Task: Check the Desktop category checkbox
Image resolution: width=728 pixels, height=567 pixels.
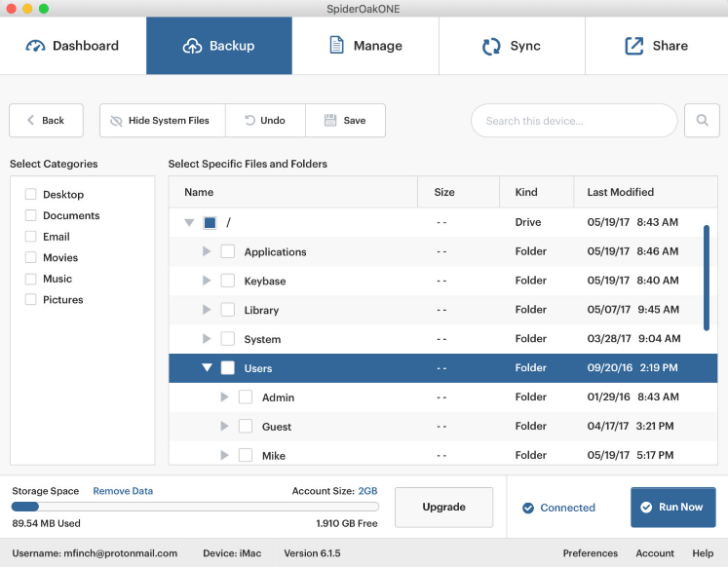Action: pyautogui.click(x=30, y=194)
